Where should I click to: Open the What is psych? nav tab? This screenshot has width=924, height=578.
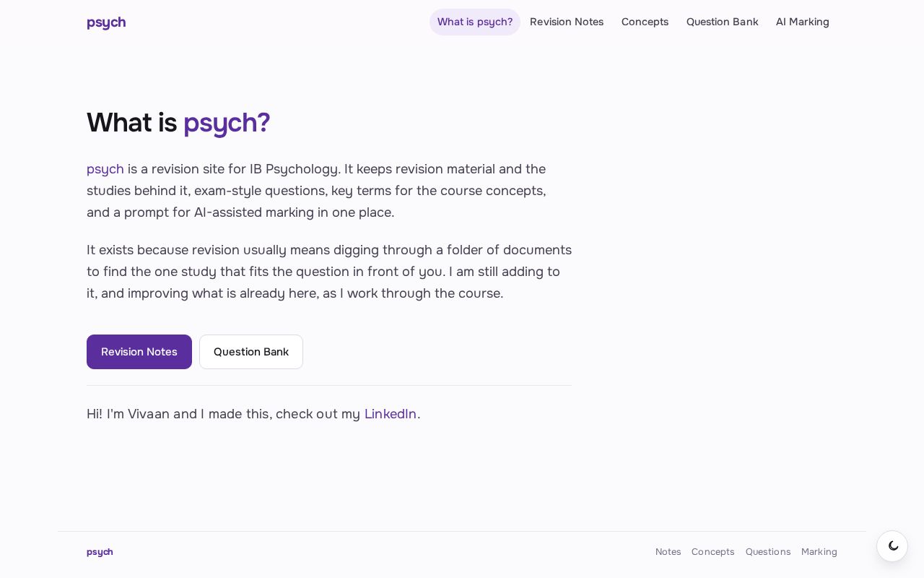(x=475, y=22)
